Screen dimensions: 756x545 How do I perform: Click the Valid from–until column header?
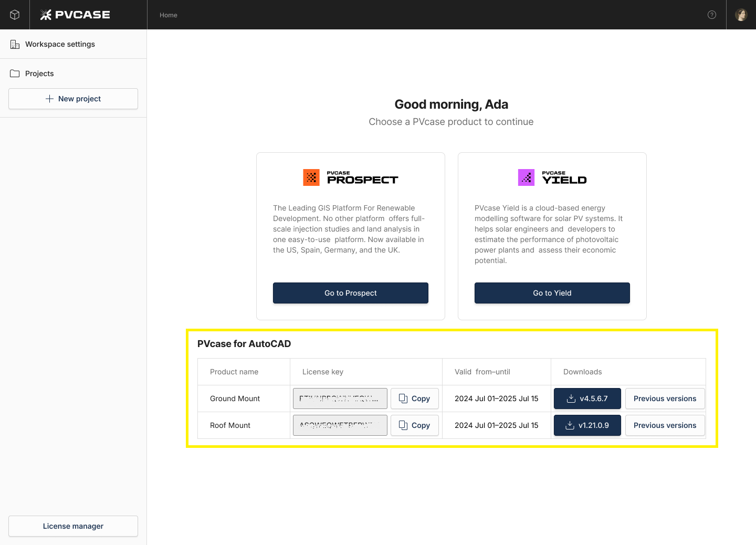pyautogui.click(x=482, y=372)
